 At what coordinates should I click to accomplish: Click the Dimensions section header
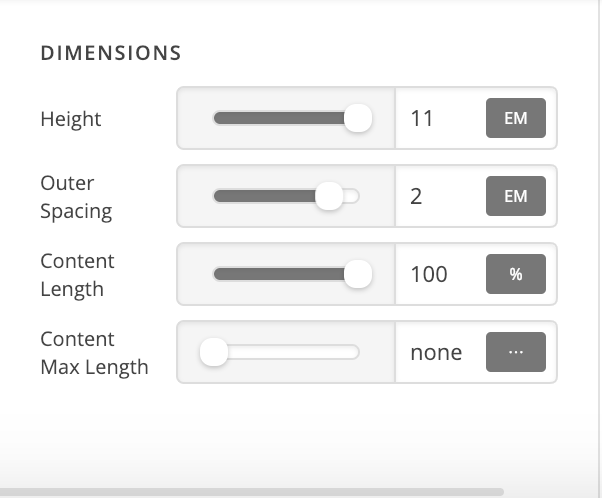[x=111, y=53]
